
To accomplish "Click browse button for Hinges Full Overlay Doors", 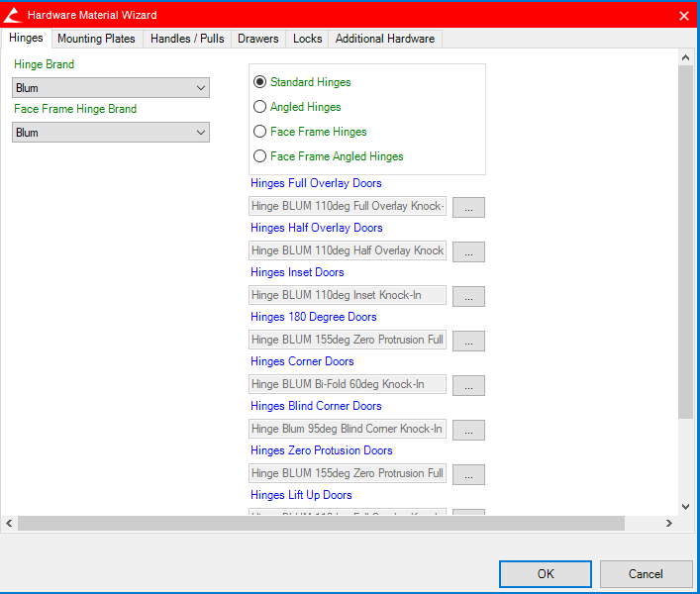I will 468,207.
